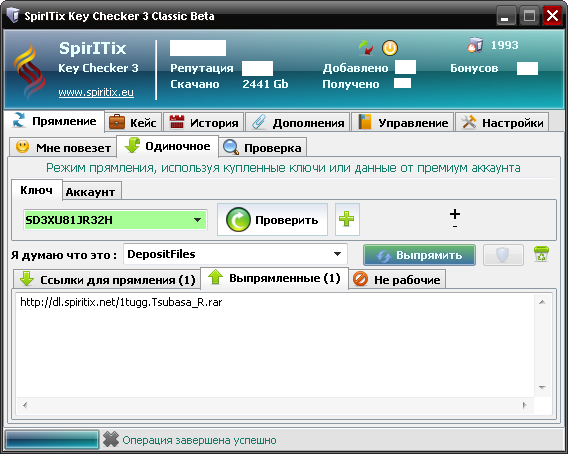Click the Выпрямить button

(x=419, y=255)
